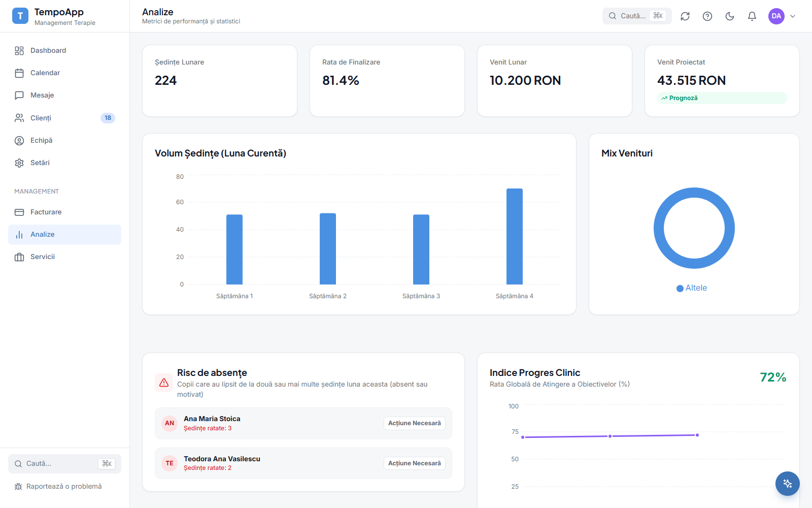
Task: Click the Risc de absențe warning icon
Action: [164, 383]
